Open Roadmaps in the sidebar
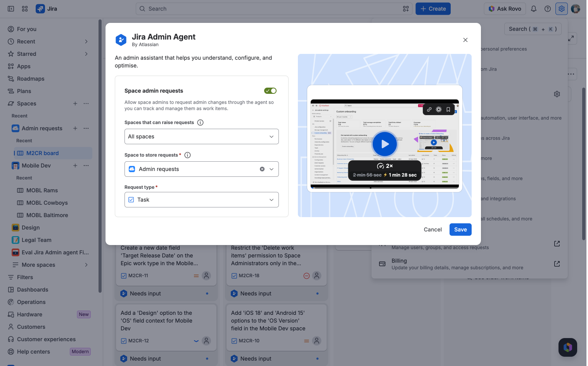This screenshot has width=588, height=366. (x=50, y=79)
